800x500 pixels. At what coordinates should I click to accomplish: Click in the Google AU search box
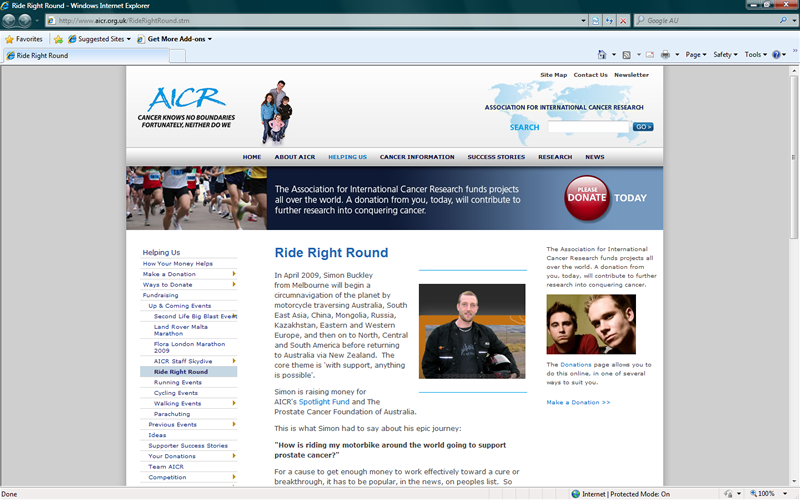pyautogui.click(x=711, y=20)
